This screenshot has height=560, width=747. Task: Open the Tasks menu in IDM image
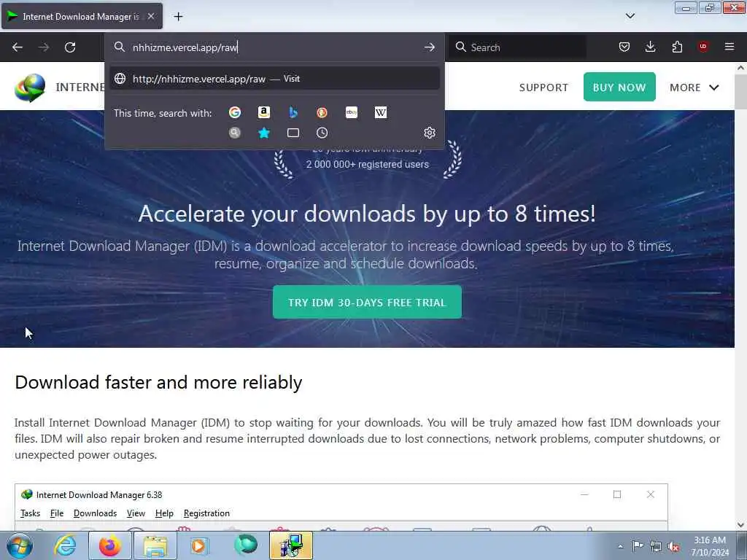click(30, 513)
